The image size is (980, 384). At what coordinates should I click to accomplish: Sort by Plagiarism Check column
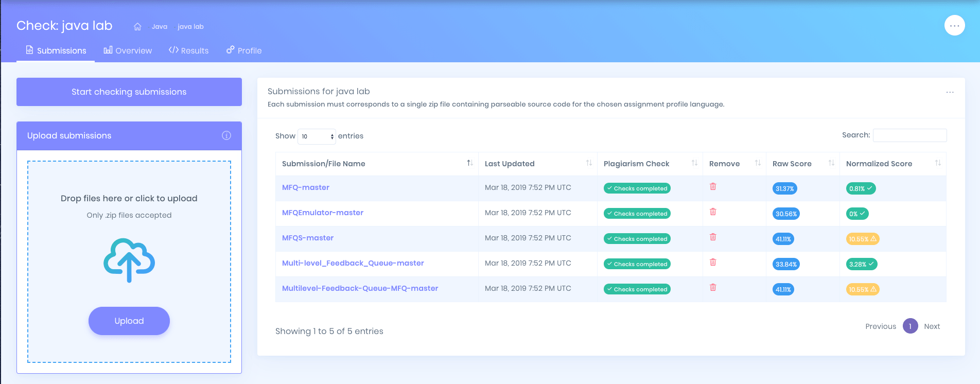650,164
